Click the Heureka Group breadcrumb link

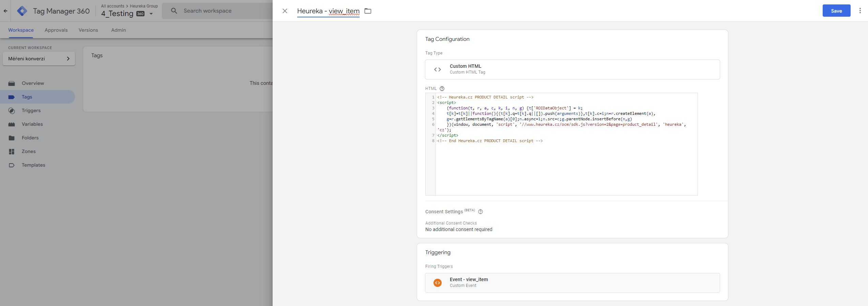click(x=144, y=6)
